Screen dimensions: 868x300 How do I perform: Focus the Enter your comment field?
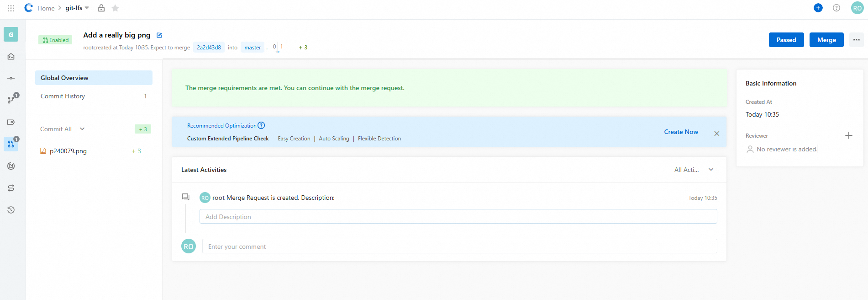point(459,246)
